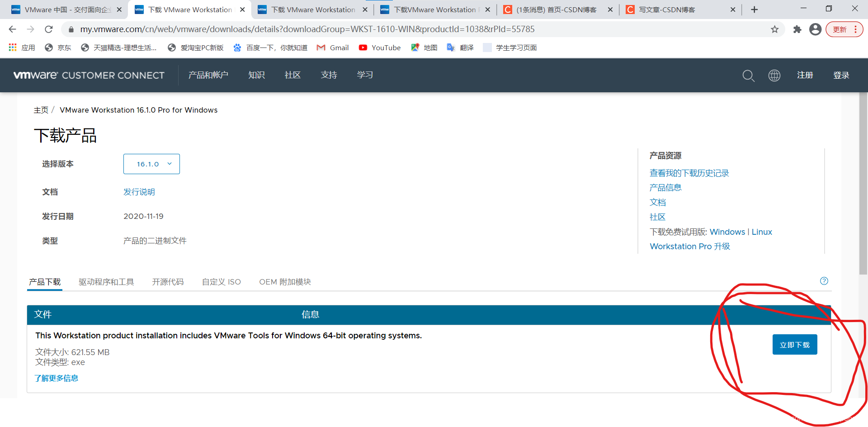Select the 开源代码 tab
The height and width of the screenshot is (427, 868).
click(168, 282)
